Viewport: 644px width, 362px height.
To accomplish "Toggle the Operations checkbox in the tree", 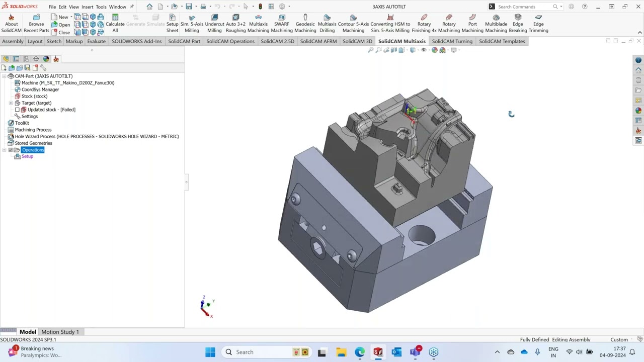I will (x=11, y=150).
